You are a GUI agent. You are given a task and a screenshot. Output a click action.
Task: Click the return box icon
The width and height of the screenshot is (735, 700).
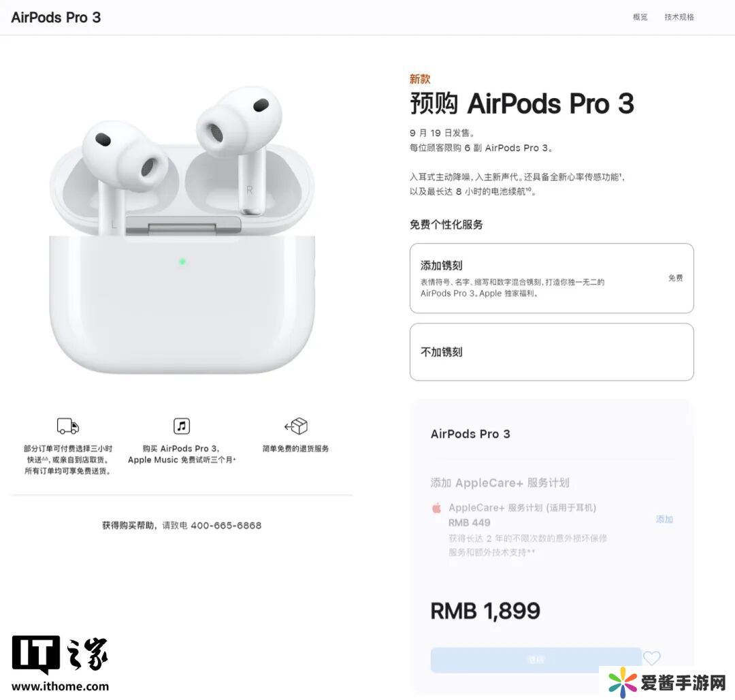click(296, 426)
